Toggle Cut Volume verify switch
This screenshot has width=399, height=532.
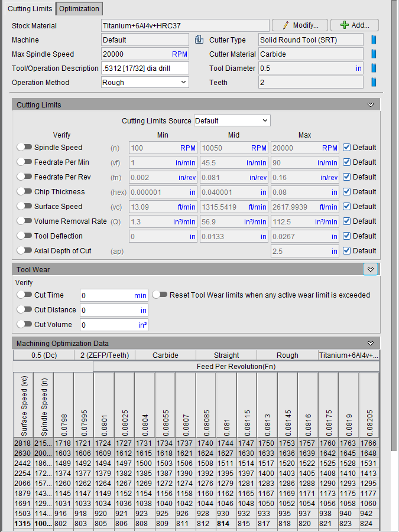tap(24, 324)
